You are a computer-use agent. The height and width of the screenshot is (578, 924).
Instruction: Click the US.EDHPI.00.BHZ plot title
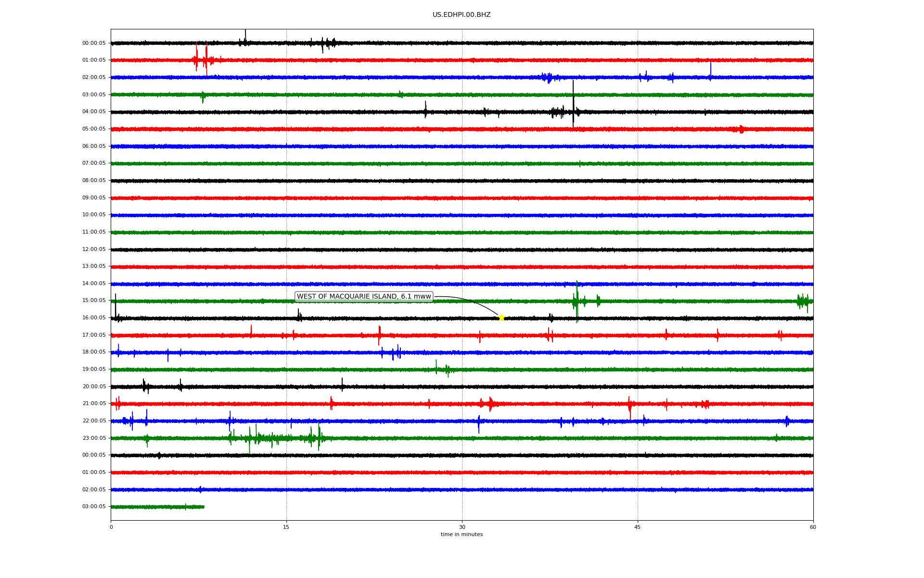click(462, 15)
